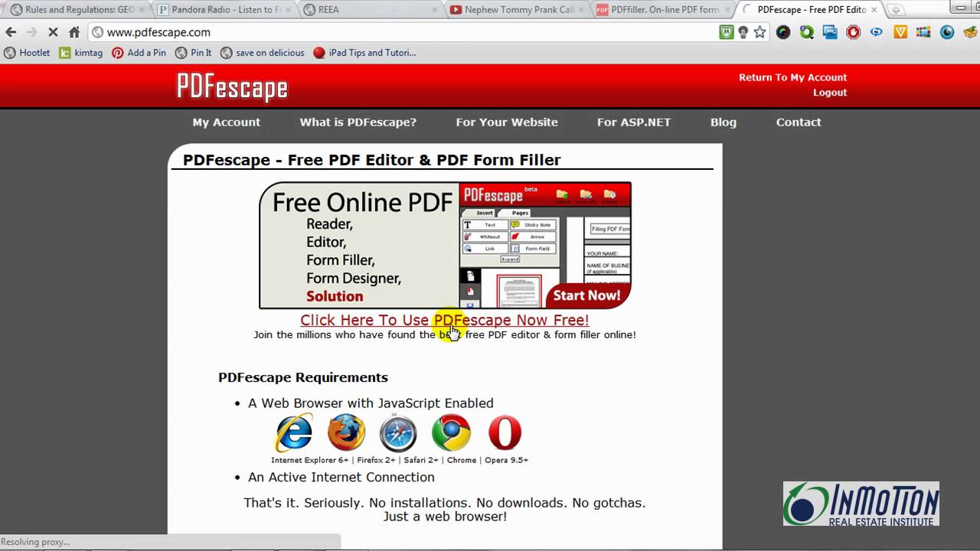Image resolution: width=980 pixels, height=551 pixels.
Task: Click the PDFescape Requirements heading text
Action: point(303,377)
